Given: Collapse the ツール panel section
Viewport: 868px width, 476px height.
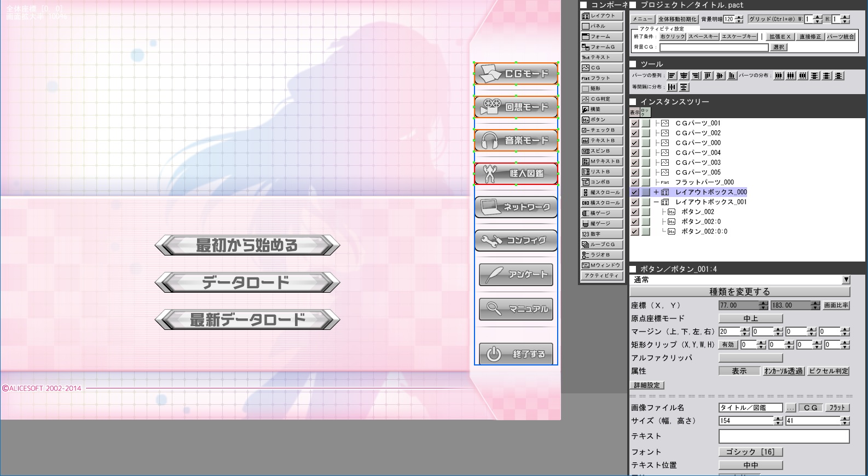Looking at the screenshot, I should [x=633, y=64].
